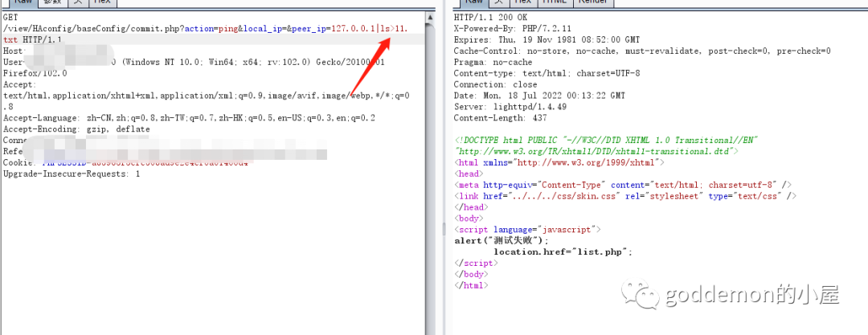The width and height of the screenshot is (868, 335).
Task: Click the '127.0.0.1|ls>11.' payload value
Action: tap(370, 29)
